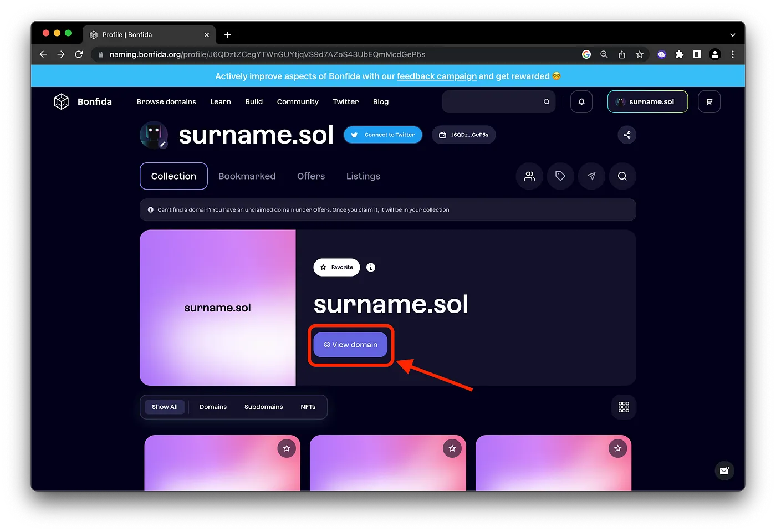Toggle Favorite on surname.sol
776x532 pixels.
click(336, 267)
